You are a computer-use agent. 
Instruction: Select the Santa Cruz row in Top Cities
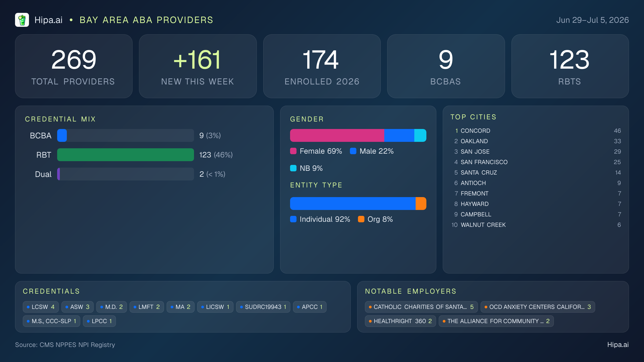[536, 172]
